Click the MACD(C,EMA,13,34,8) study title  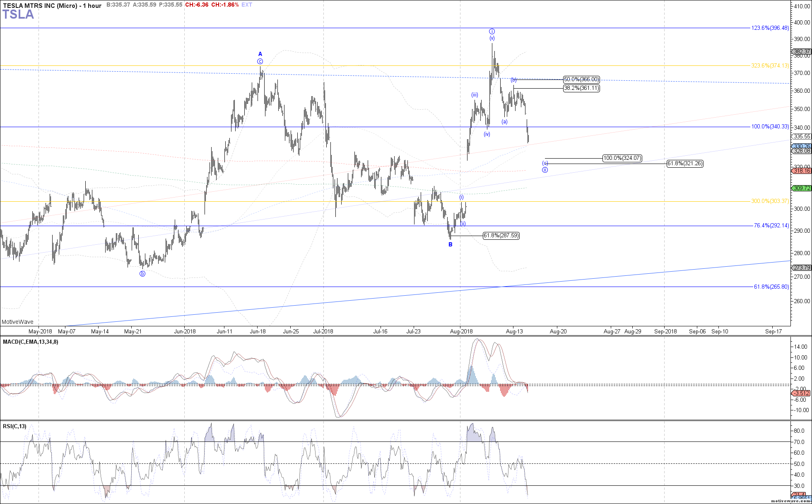31,342
